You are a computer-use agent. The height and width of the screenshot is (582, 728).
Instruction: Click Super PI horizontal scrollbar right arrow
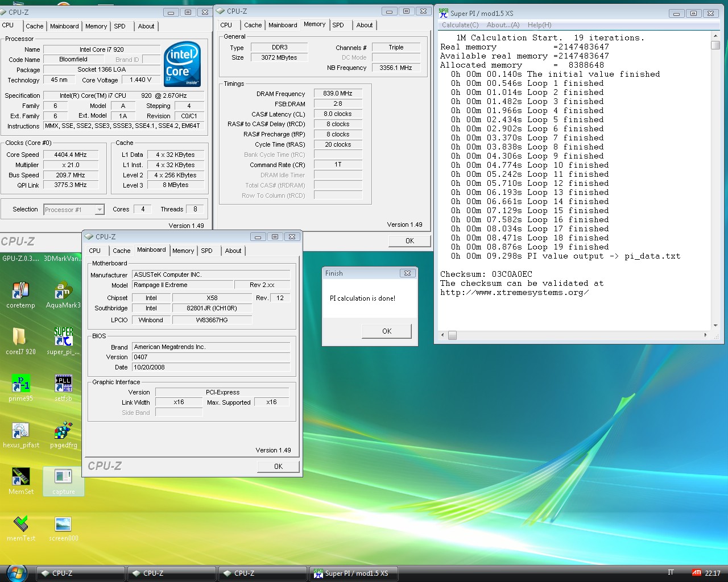click(x=705, y=335)
